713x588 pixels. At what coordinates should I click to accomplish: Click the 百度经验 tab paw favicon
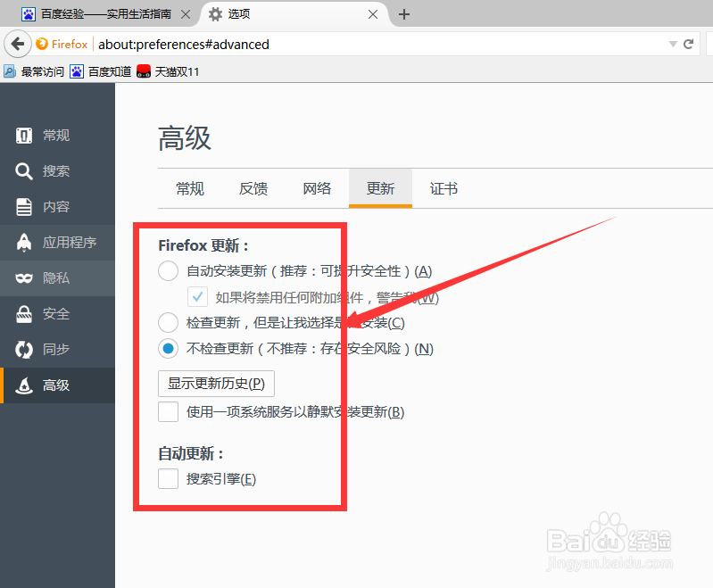coord(29,14)
